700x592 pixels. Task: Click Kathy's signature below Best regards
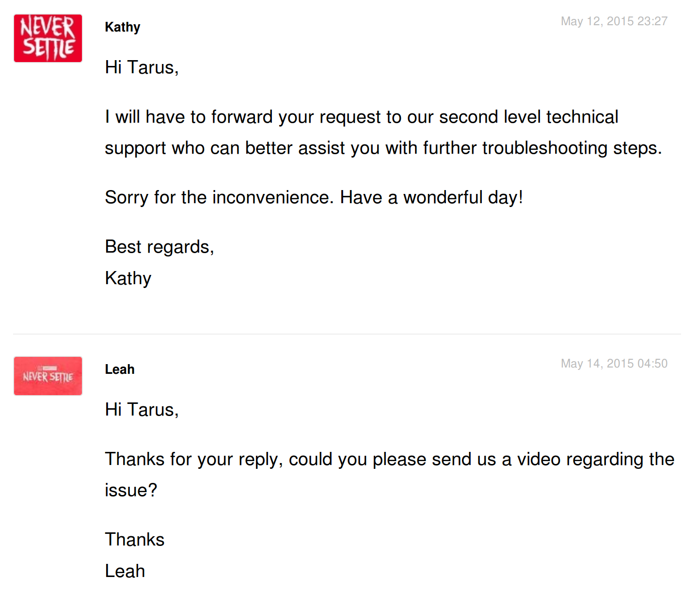point(128,278)
